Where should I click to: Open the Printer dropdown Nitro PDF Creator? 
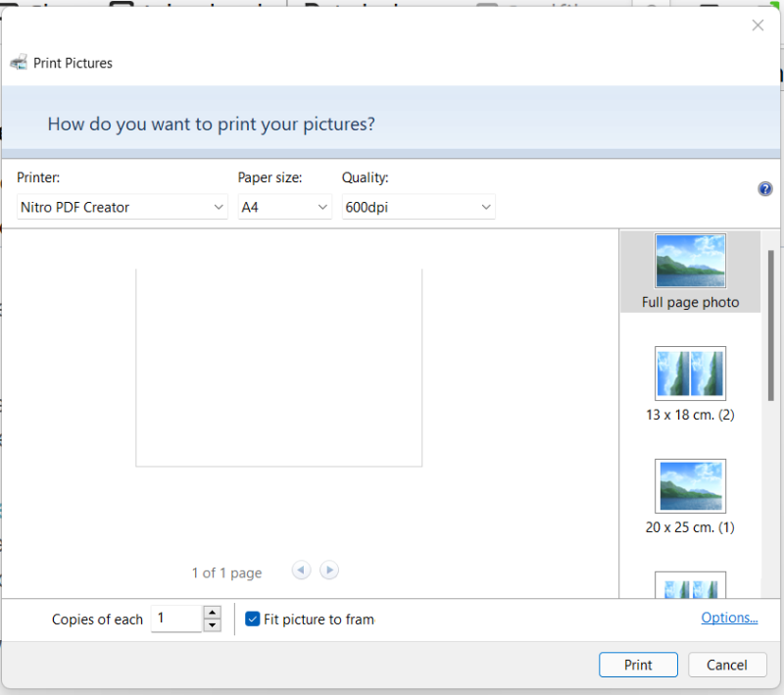(x=122, y=207)
